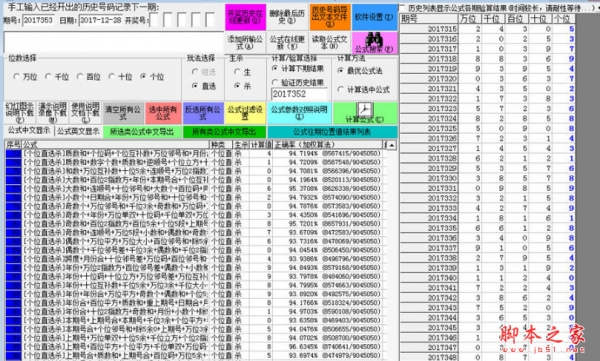This screenshot has width=600, height=361.
Task: Click 使用说明文档下载 button
Action: pyautogui.click(x=85, y=113)
